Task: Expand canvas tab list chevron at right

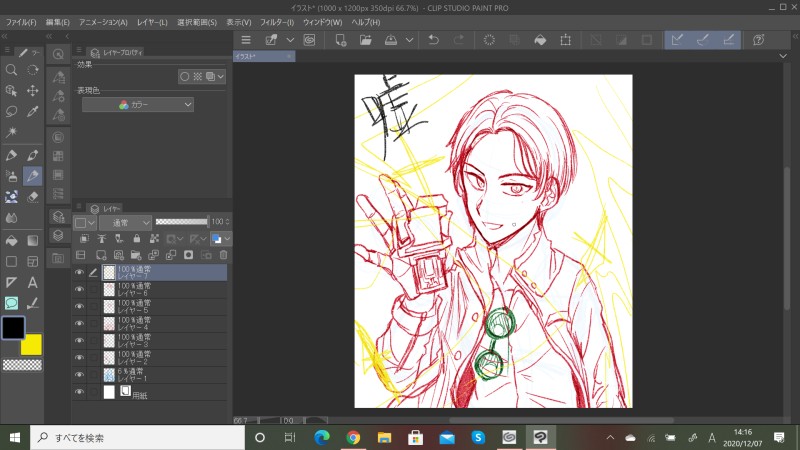Action: 783,56
